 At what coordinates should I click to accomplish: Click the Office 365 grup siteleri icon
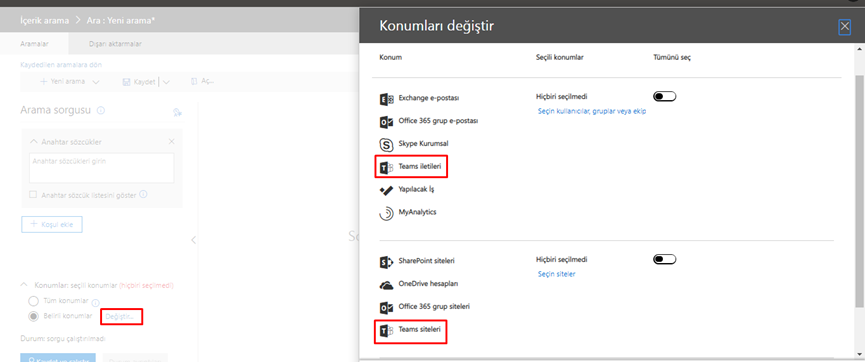click(386, 307)
